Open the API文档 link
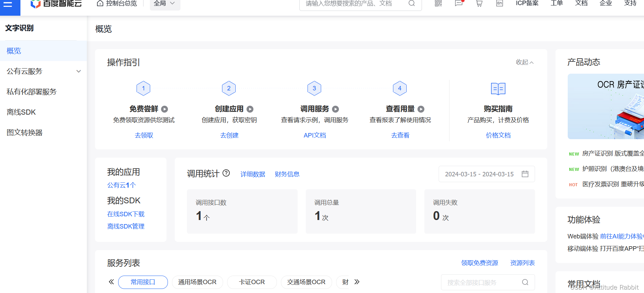This screenshot has width=644, height=293. tap(315, 135)
